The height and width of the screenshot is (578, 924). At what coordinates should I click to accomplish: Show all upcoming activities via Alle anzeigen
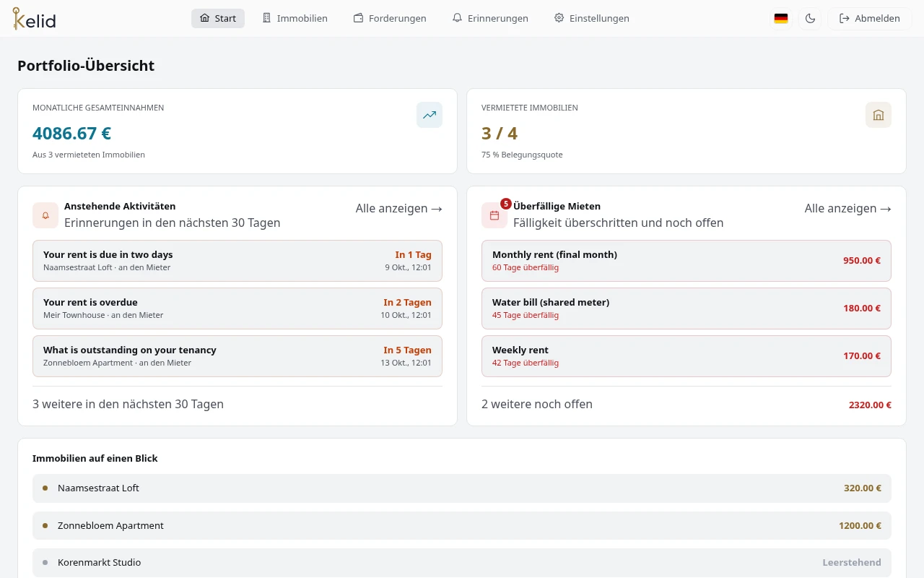pyautogui.click(x=399, y=208)
